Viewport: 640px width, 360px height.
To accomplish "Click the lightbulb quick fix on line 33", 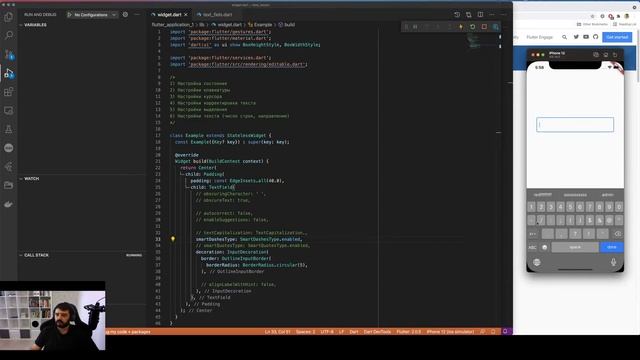I will click(x=173, y=239).
